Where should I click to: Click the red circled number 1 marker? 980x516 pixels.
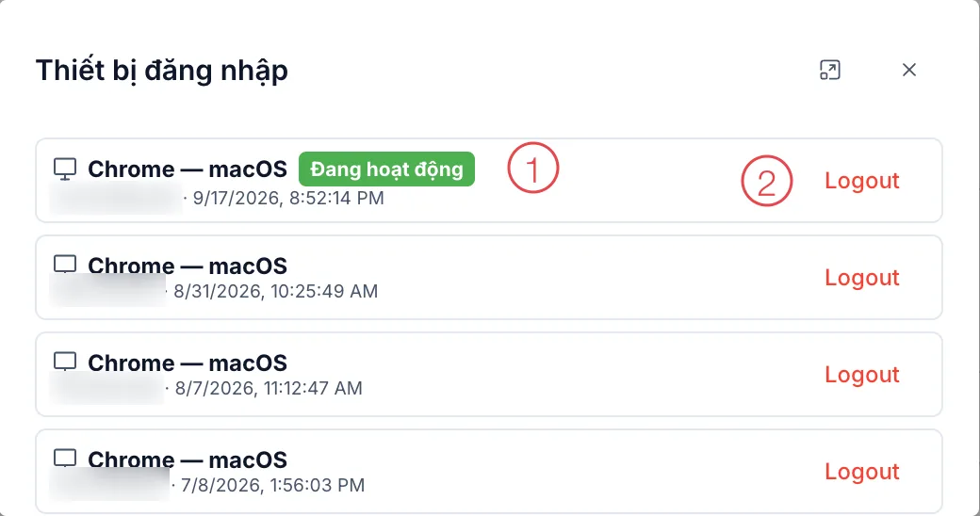tap(533, 168)
